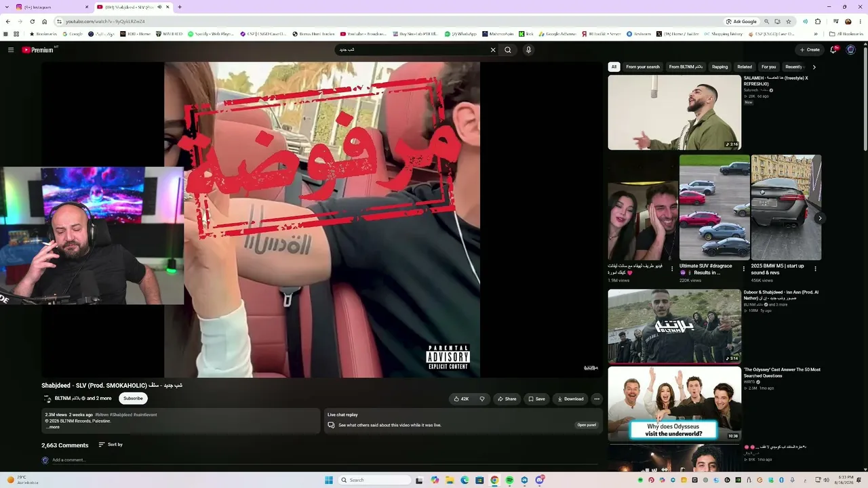Reload the current page
868x488 pixels.
click(32, 22)
